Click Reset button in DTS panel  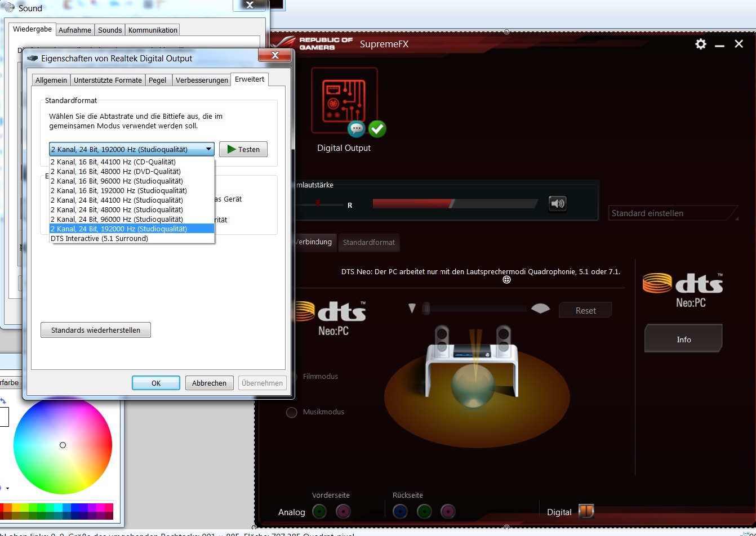click(585, 310)
